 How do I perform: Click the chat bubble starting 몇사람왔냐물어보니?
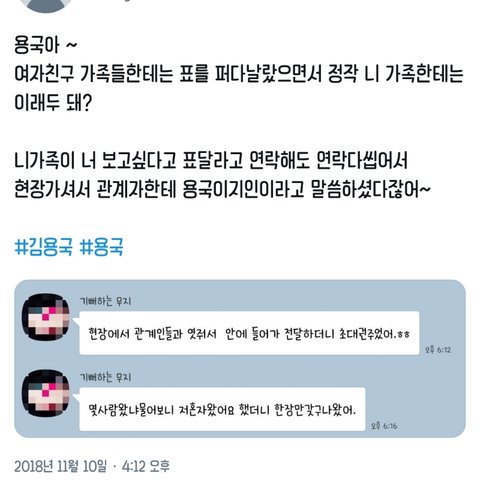222,409
